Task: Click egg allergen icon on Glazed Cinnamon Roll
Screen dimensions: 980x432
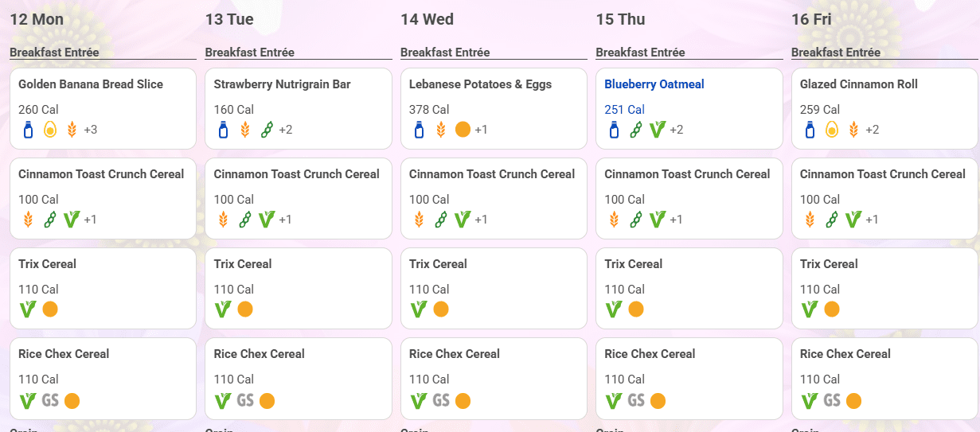Action: point(832,130)
